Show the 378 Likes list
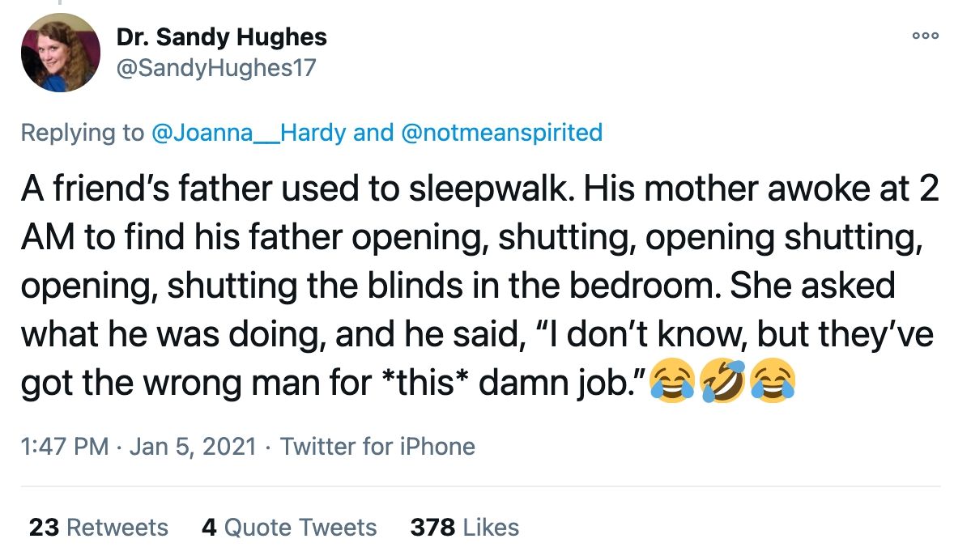 464,528
